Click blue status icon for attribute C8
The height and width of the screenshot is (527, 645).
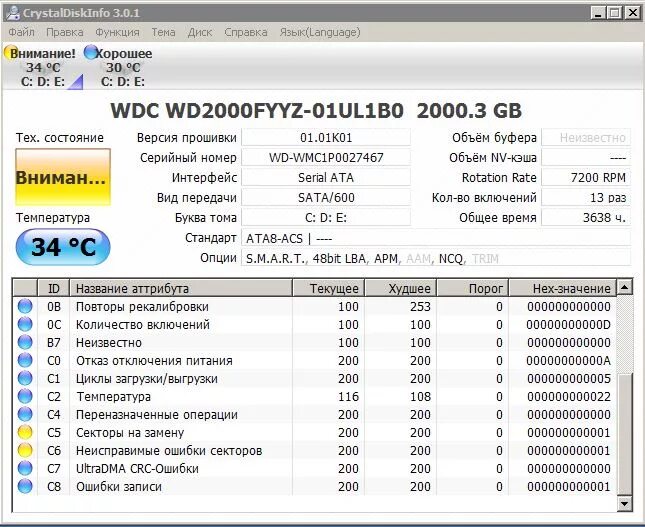pos(25,487)
